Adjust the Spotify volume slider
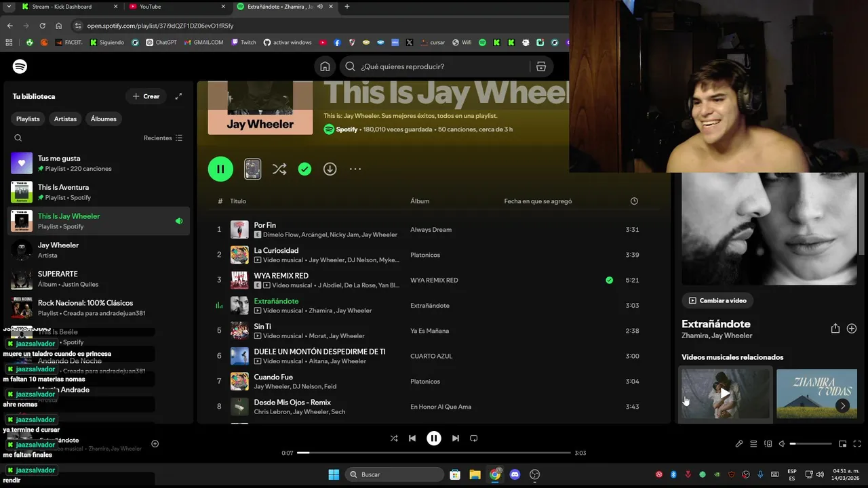The image size is (868, 488). [x=810, y=444]
